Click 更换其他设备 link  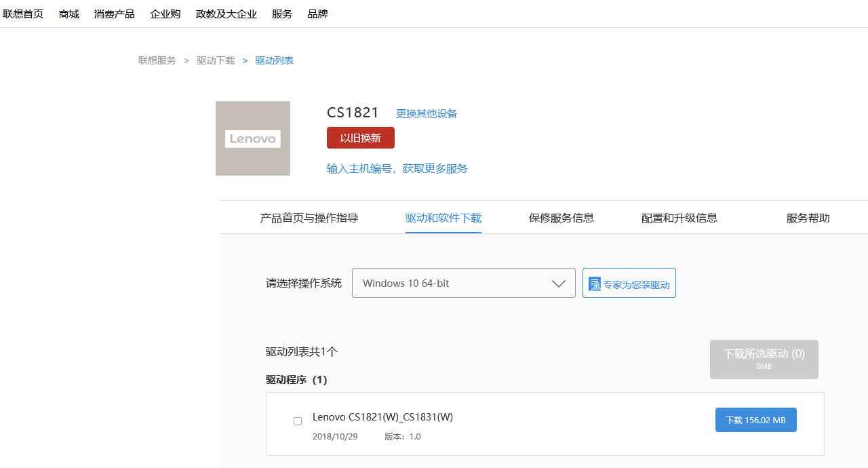coord(427,113)
